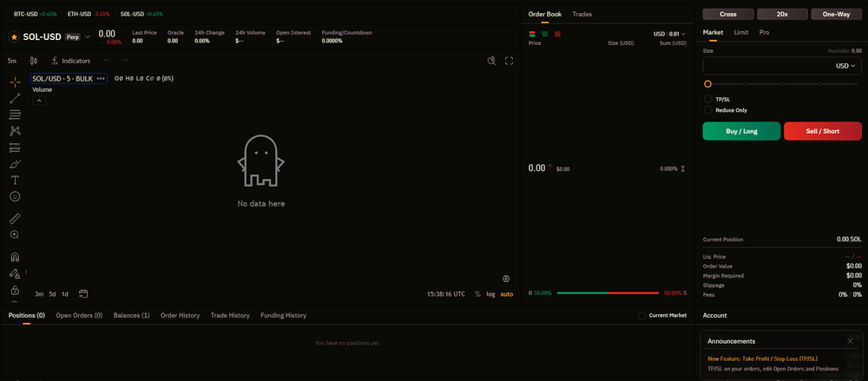Click the Cross margin mode button
The height and width of the screenshot is (381, 868).
tap(728, 15)
